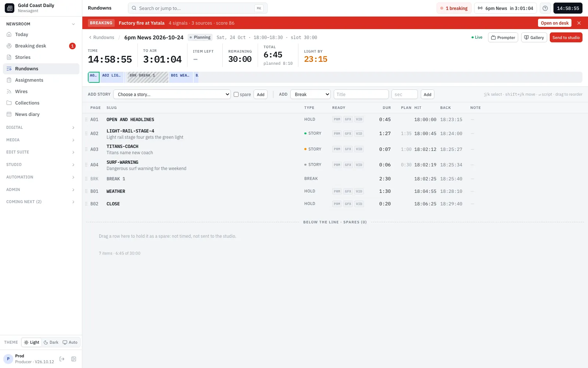The height and width of the screenshot is (368, 588).
Task: Click the sec duration input
Action: click(404, 95)
